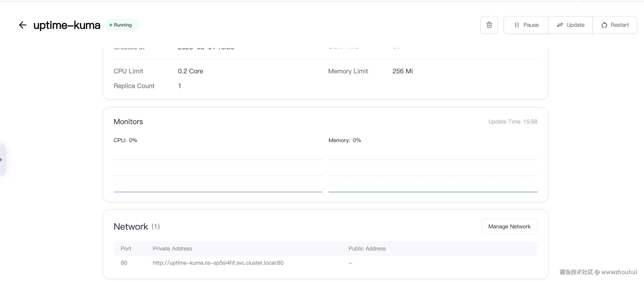
Task: Select the private address uptime-kuma.ns-sp5si4hf.svc.cluster.local:80
Action: [218, 263]
